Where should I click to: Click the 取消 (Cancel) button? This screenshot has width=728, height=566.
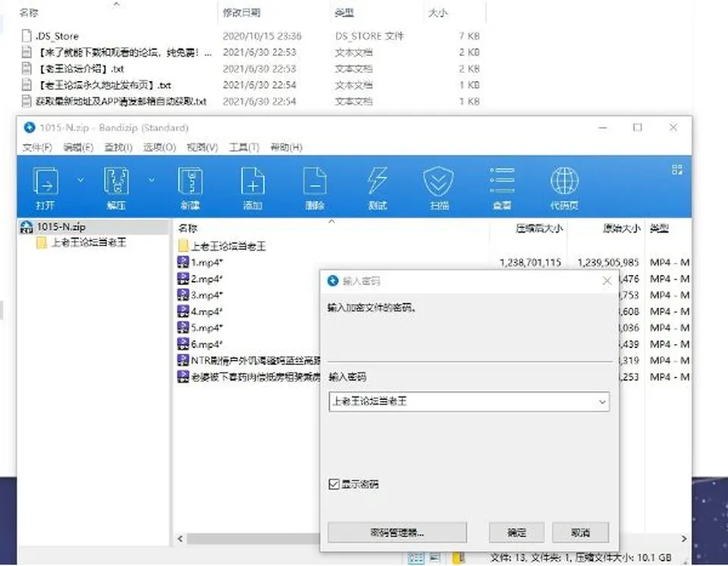[x=580, y=533]
